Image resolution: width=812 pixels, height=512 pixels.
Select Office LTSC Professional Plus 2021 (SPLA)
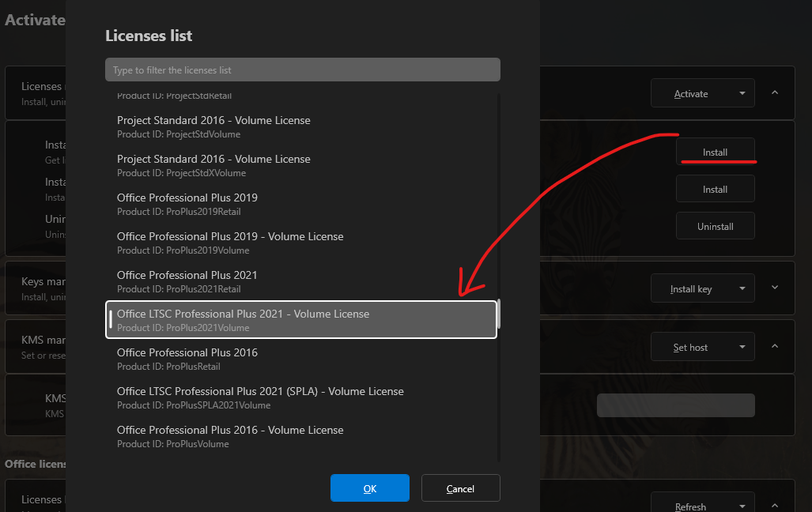(x=301, y=397)
